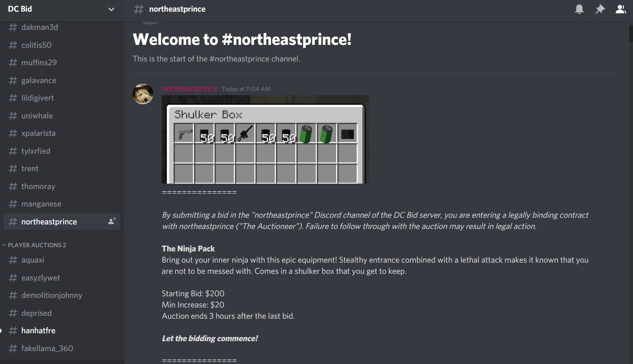Go to the thomoray channel

coord(62,186)
